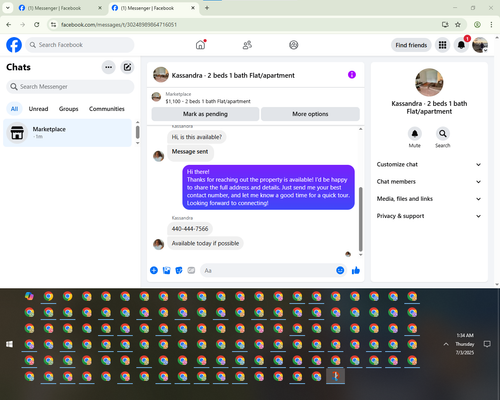
Task: Expand Customize chat section
Action: 429,164
